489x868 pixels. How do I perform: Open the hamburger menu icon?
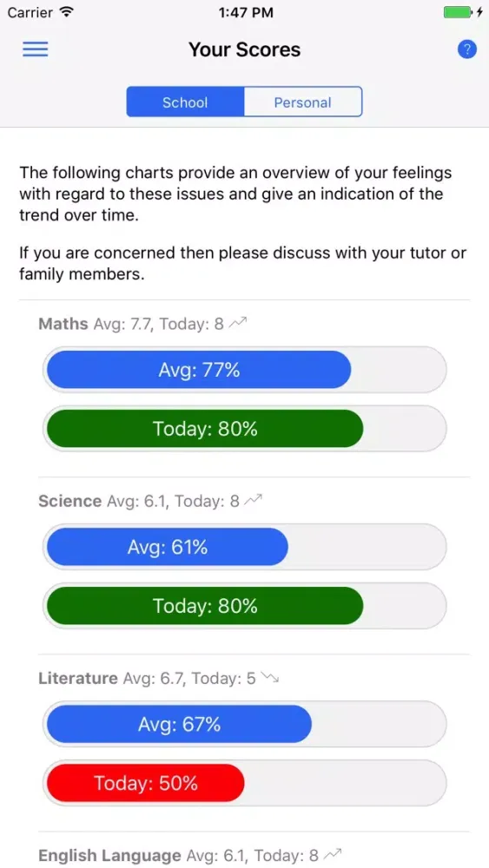[x=36, y=49]
